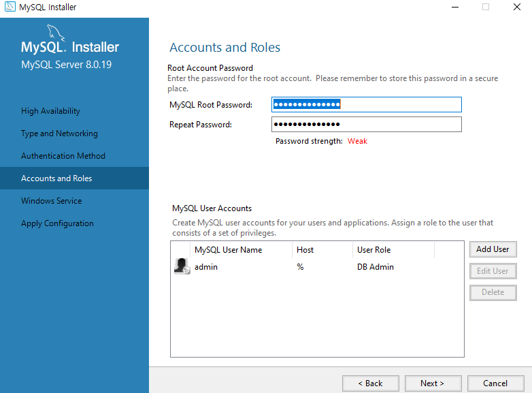Minimize the MySQL Installer window
Screen dimensions: 532x393
(455, 7)
